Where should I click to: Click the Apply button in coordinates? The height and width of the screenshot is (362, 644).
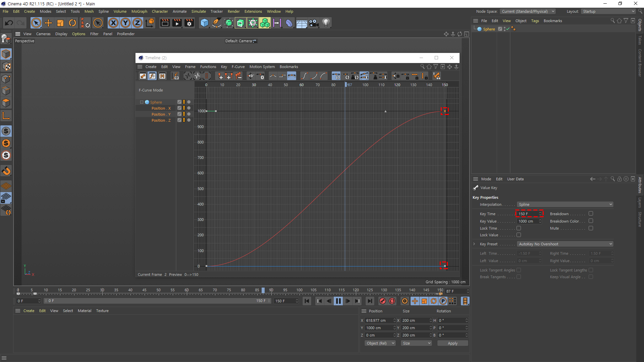[x=452, y=343]
